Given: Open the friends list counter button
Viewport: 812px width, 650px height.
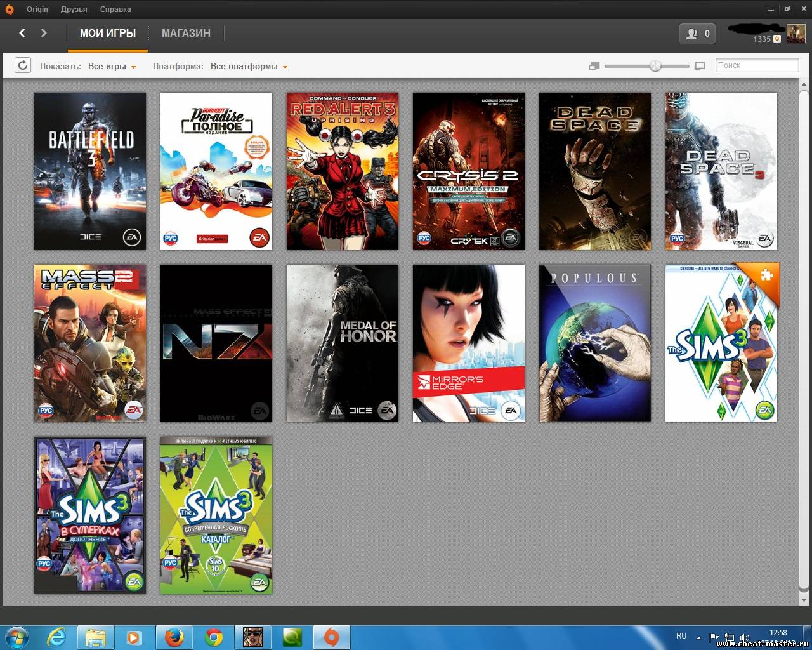Looking at the screenshot, I should click(x=697, y=34).
